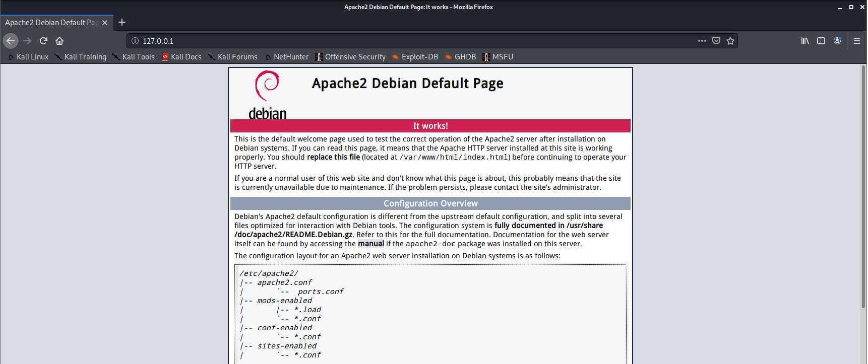Click '/etc/apache2/' in the tree

point(269,273)
